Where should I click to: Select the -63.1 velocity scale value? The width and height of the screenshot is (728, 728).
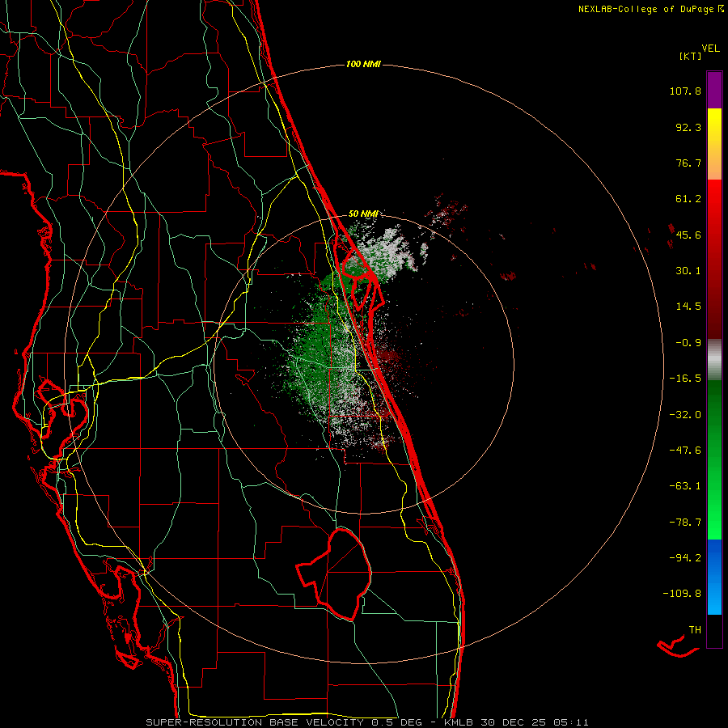(x=685, y=486)
